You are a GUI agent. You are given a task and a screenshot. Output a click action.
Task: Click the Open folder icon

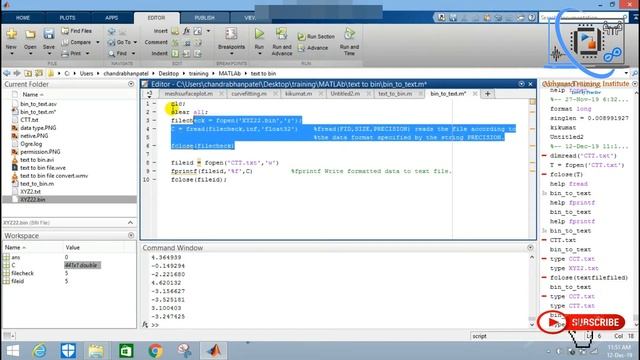(x=30, y=34)
